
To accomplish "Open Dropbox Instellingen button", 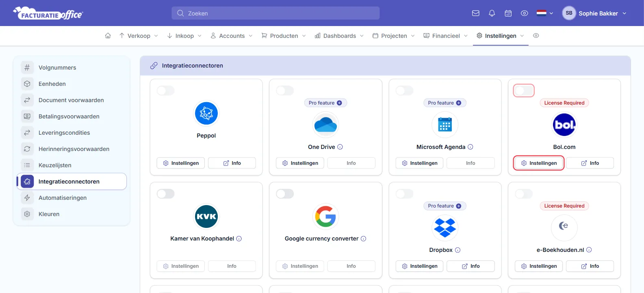I will tap(419, 266).
